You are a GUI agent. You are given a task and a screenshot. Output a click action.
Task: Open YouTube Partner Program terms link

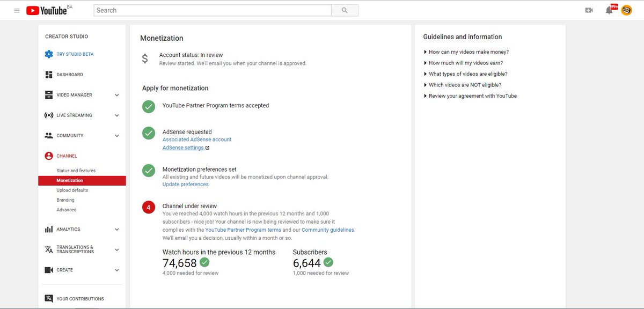click(x=243, y=230)
